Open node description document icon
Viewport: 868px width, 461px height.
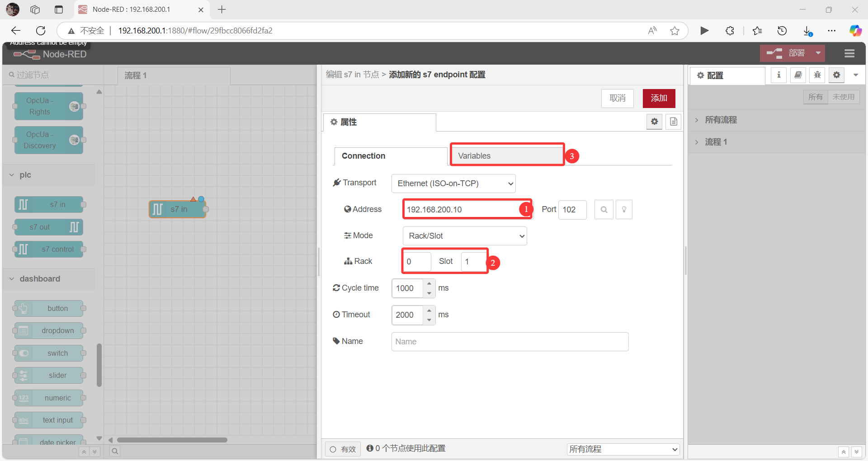coord(674,122)
